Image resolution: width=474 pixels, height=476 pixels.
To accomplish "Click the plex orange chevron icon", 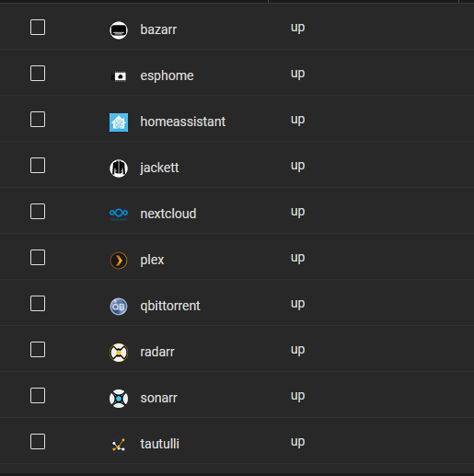I will pos(119,261).
